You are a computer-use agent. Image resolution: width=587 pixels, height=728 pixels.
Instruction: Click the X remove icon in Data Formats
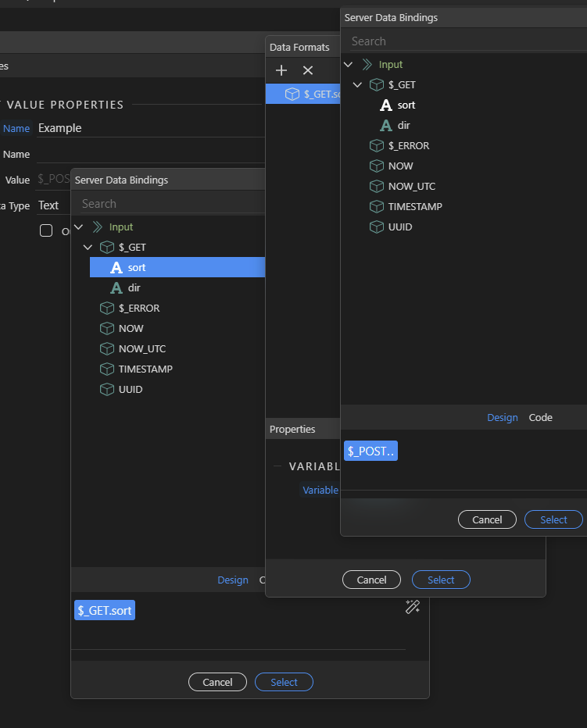tap(308, 70)
